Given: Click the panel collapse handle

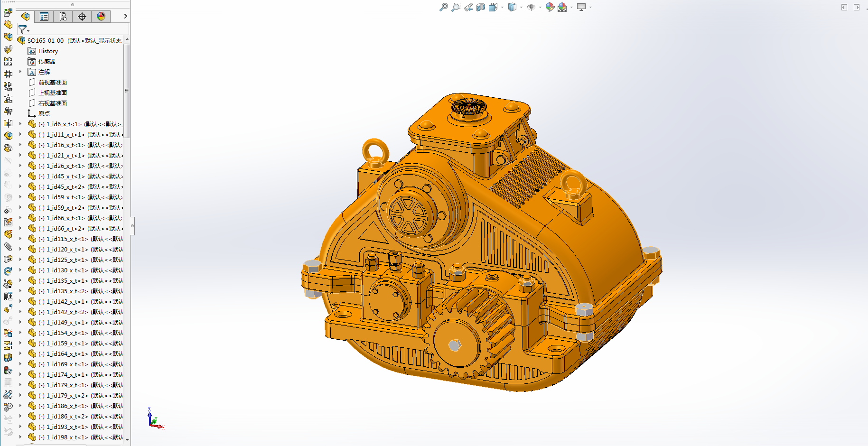Looking at the screenshot, I should [132, 226].
